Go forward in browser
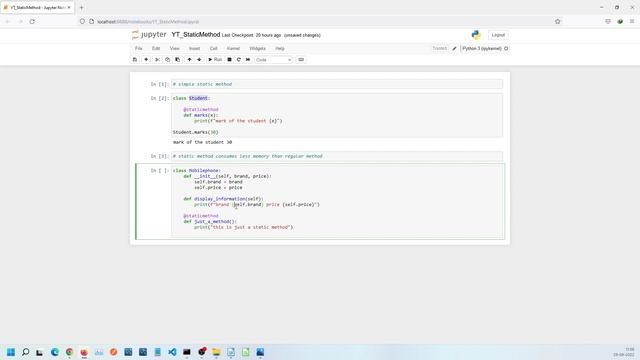 (x=20, y=22)
